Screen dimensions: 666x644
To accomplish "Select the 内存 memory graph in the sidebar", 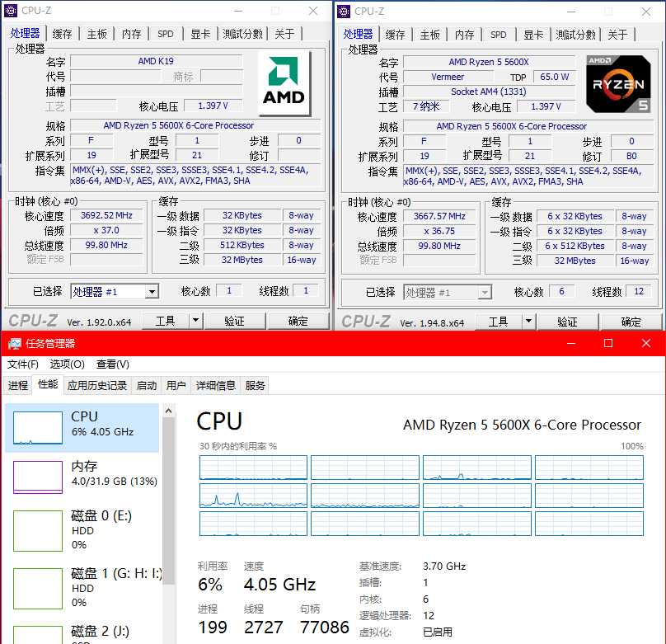I will [38, 477].
